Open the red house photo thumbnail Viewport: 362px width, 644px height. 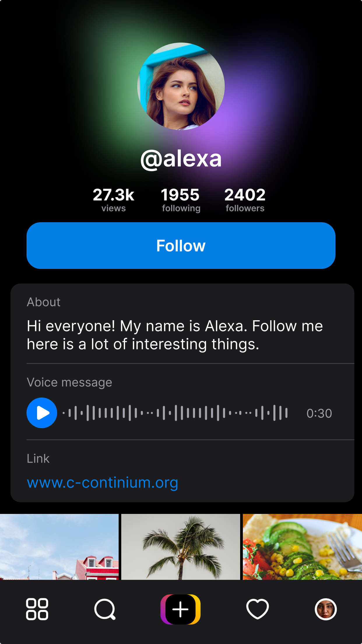point(59,547)
